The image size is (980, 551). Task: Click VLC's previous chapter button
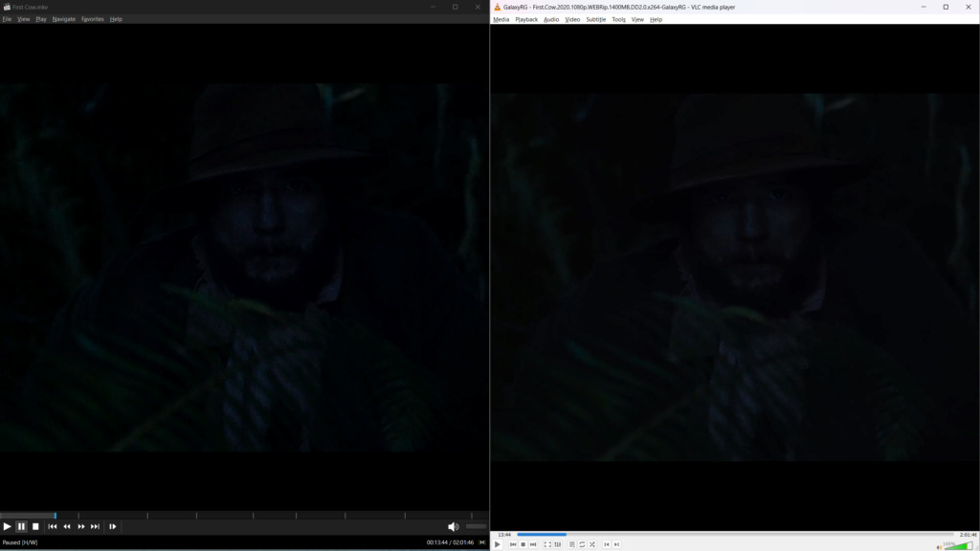(x=606, y=544)
